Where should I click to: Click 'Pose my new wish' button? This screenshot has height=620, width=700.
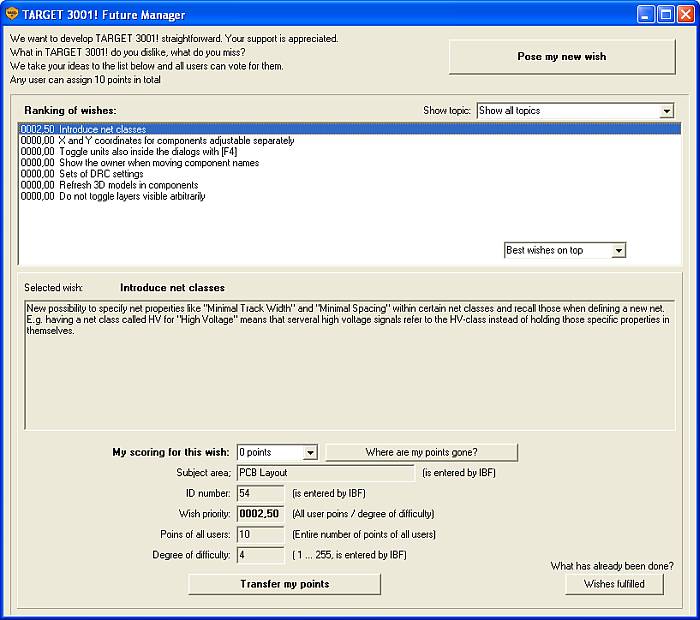(x=561, y=57)
